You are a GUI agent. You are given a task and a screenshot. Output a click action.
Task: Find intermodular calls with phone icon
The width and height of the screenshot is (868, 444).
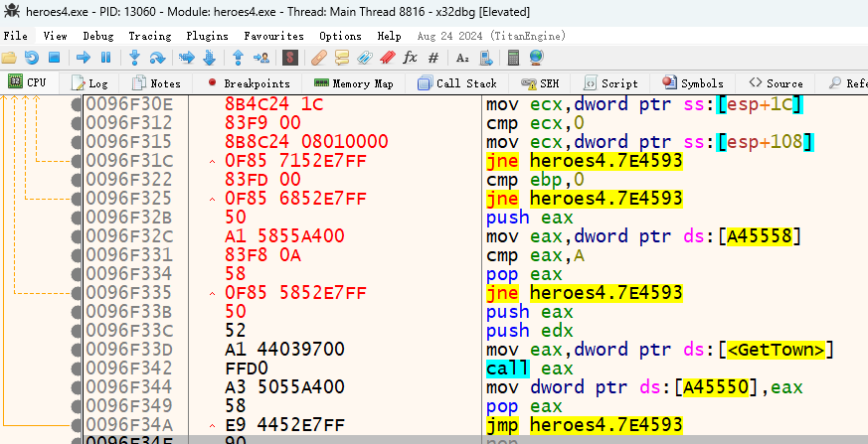[486, 57]
